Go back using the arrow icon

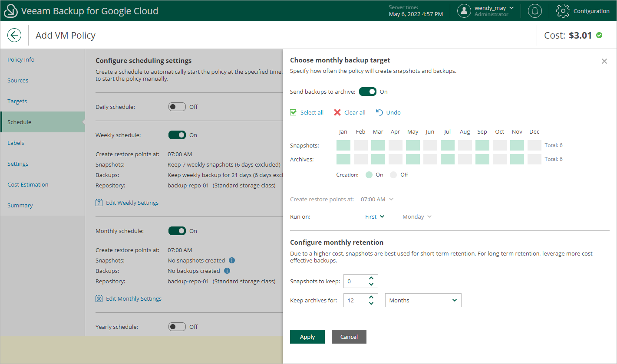pos(14,35)
